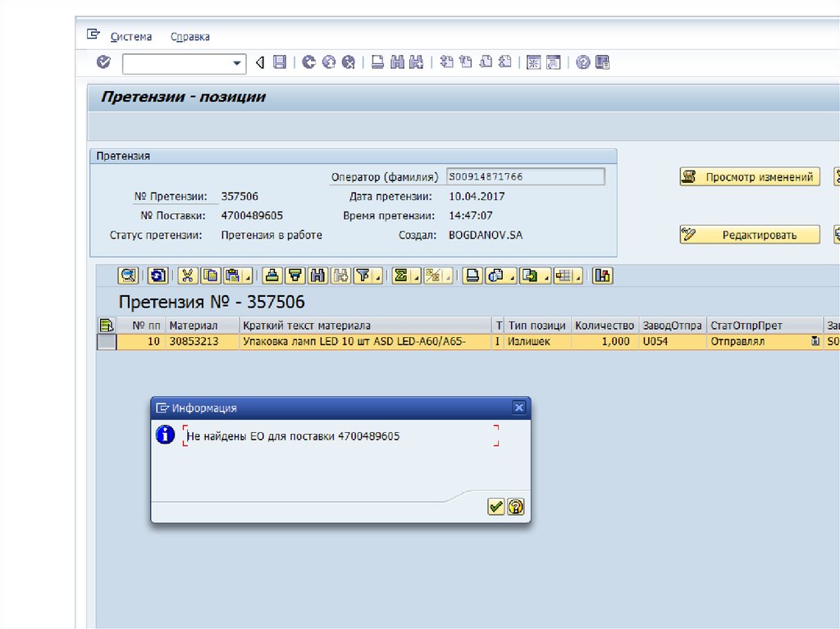840x629 pixels.
Task: Click the green Back arrow icon
Action: [x=308, y=62]
